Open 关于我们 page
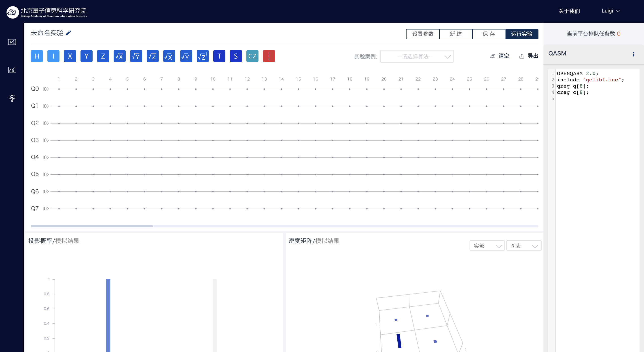644x352 pixels. (569, 11)
